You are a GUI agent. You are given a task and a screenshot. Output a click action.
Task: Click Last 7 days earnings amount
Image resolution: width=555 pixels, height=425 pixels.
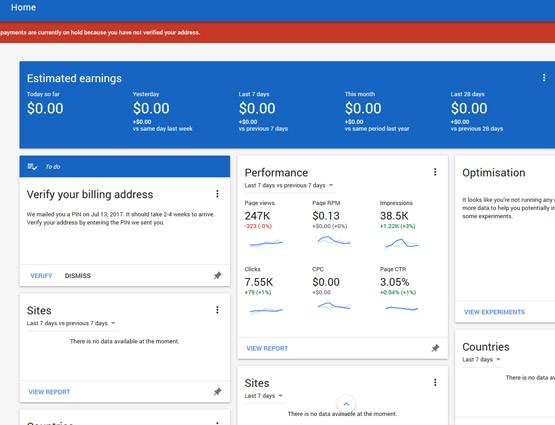(x=257, y=108)
